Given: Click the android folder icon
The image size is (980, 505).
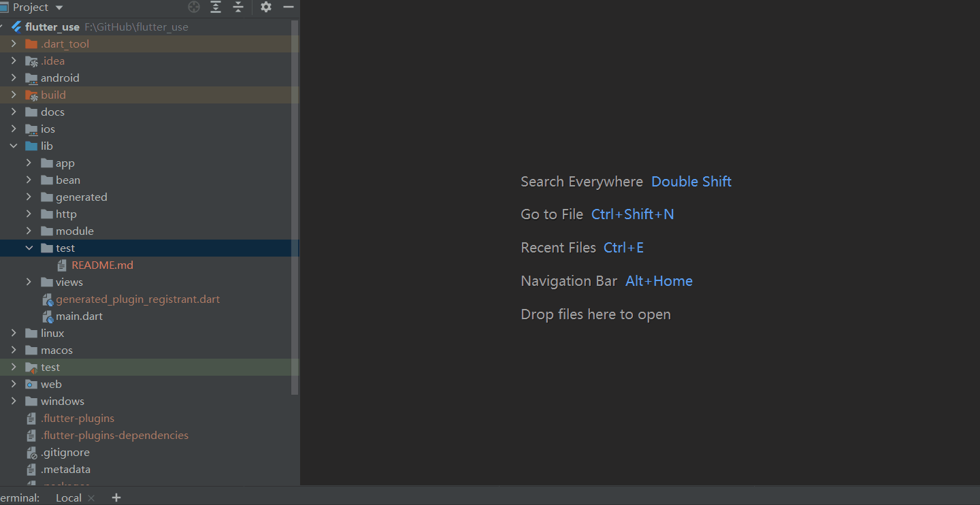Looking at the screenshot, I should pos(31,78).
